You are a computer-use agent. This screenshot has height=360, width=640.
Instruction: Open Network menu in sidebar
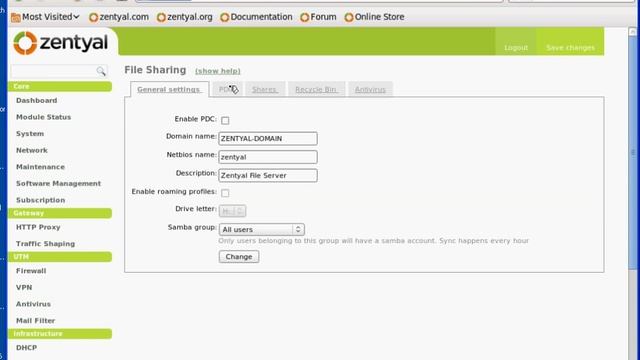[32, 151]
